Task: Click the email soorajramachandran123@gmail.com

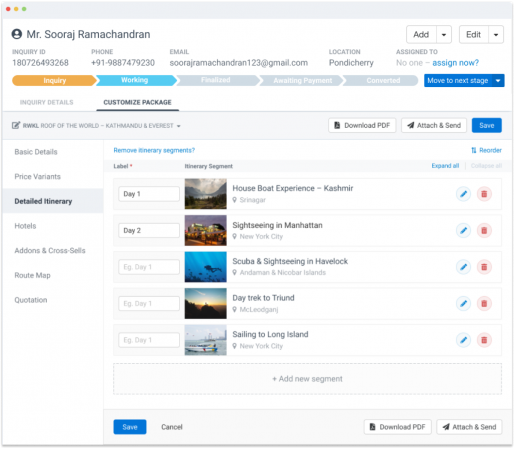Action: [239, 63]
